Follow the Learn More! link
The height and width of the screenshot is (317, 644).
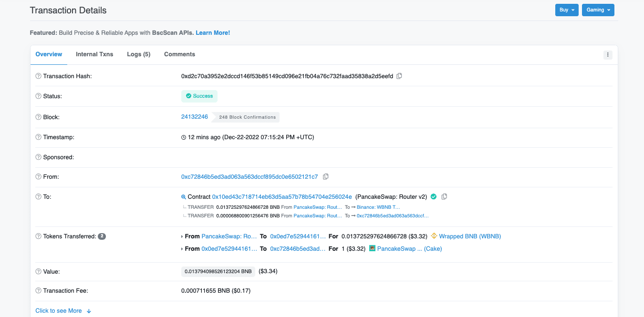point(213,33)
